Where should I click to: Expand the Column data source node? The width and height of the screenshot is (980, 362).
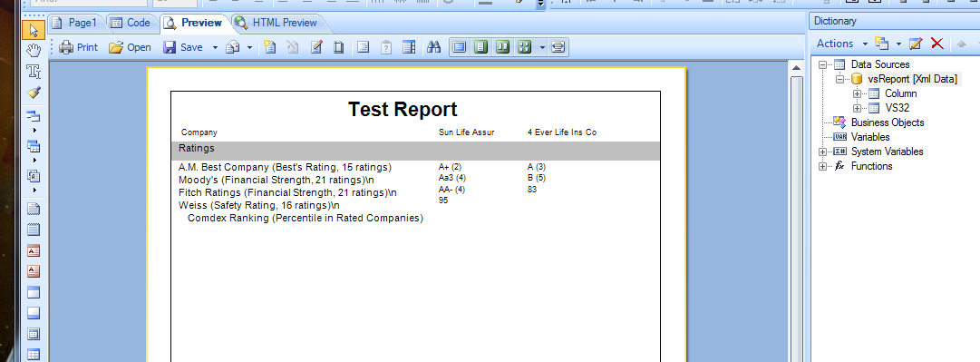[858, 93]
